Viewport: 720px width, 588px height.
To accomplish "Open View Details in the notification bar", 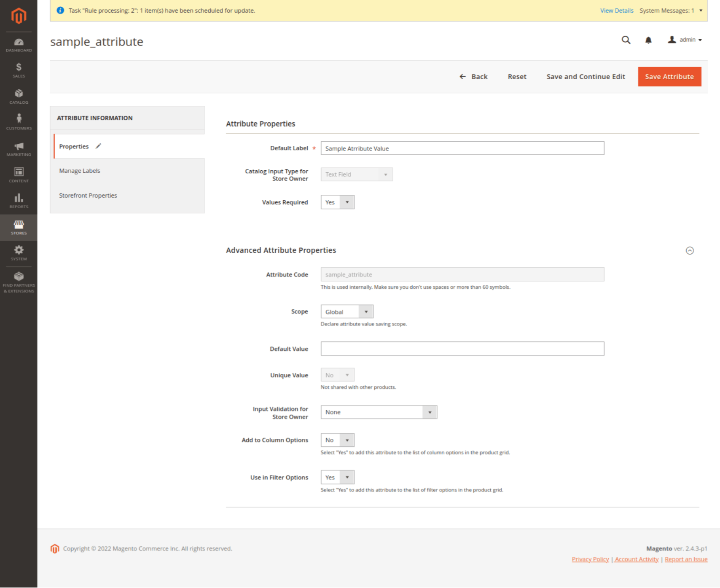I will 616,11.
